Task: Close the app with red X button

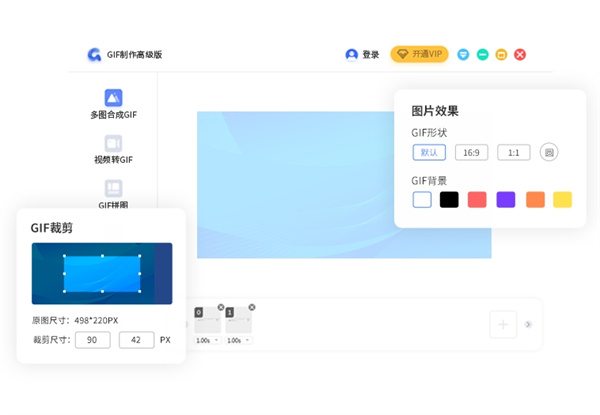Action: click(520, 55)
